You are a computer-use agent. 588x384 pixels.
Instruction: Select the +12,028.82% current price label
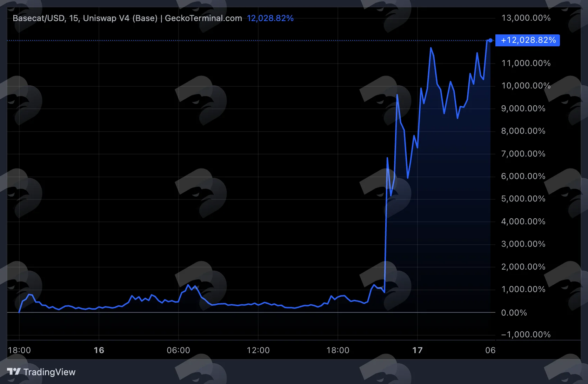coord(527,40)
